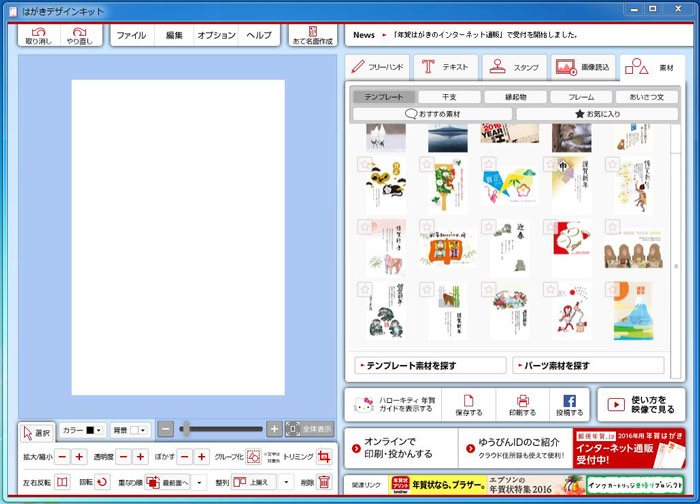Favorite the orange shrine frame template
Image resolution: width=700 pixels, height=504 pixels.
[x=427, y=227]
